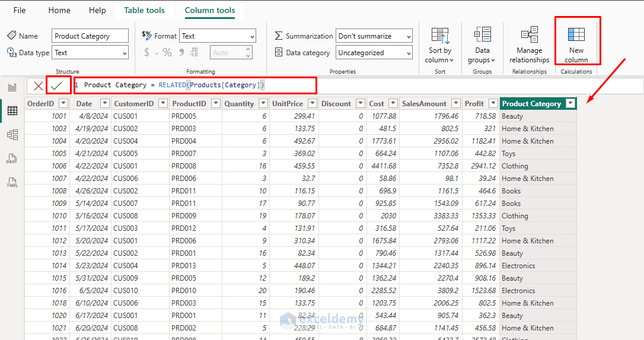Open the Discount column filter dropdown
The height and width of the screenshot is (340, 644).
360,103
